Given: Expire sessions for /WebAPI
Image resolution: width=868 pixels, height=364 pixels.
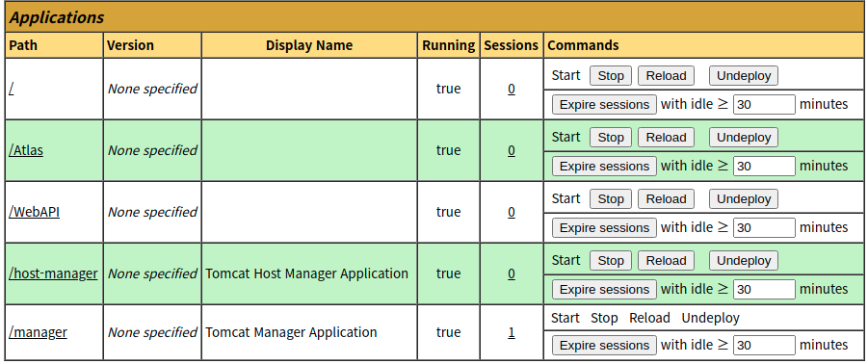Looking at the screenshot, I should (x=604, y=228).
